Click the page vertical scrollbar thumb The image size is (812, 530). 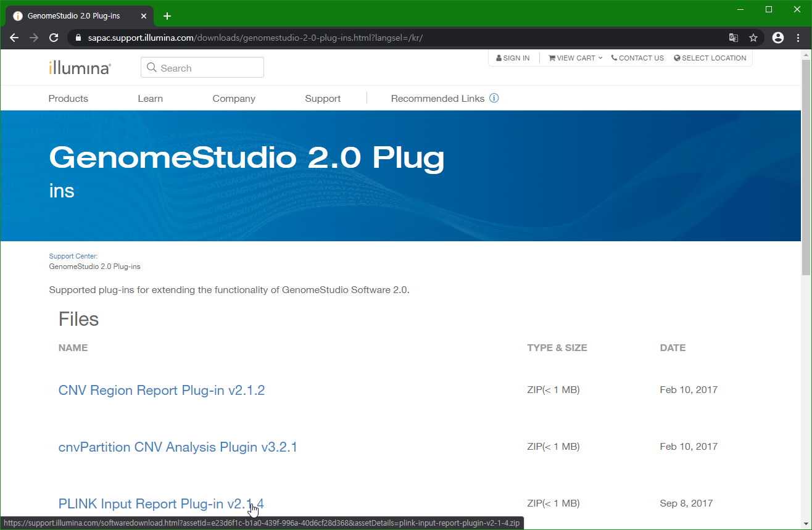coord(806,167)
